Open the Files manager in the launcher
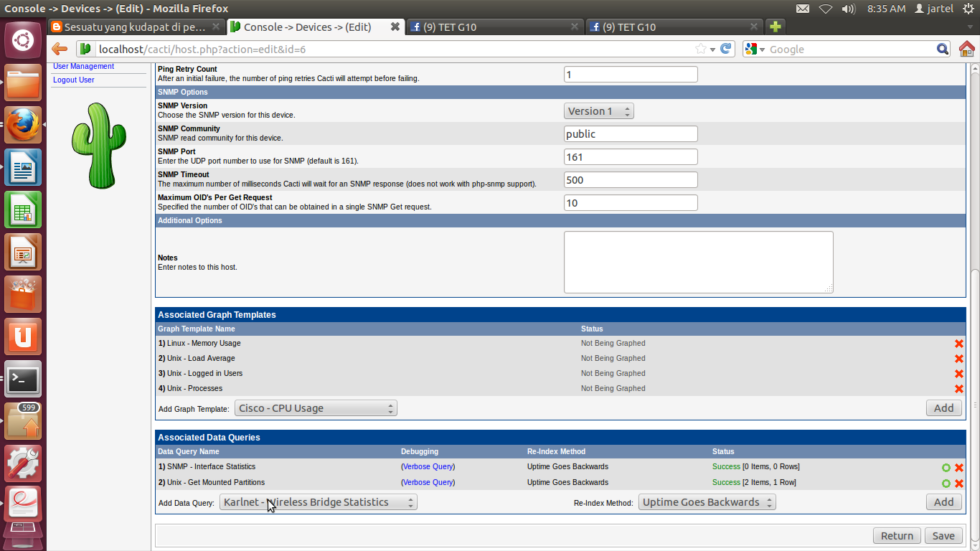980x551 pixels. [23, 83]
